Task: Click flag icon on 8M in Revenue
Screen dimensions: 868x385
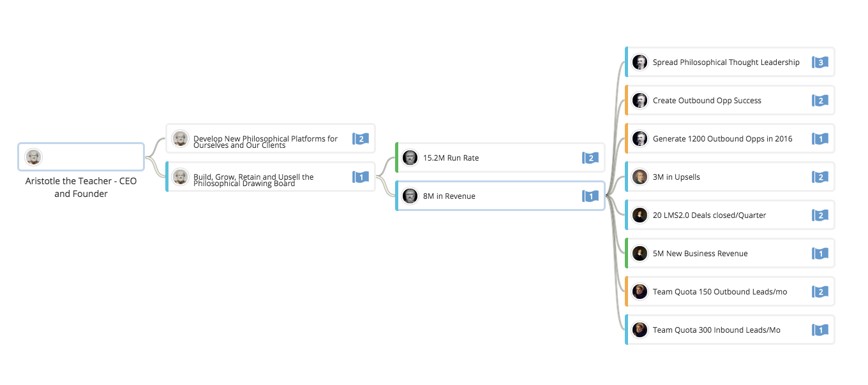Action: coord(590,196)
